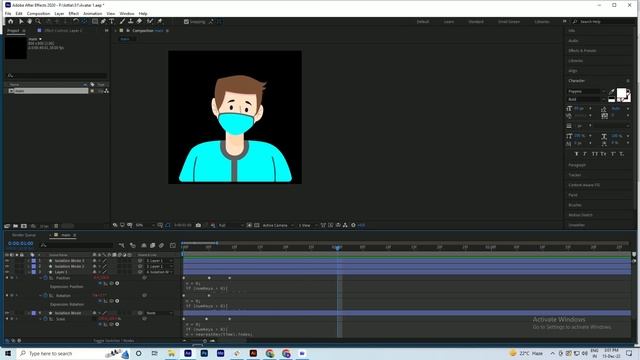Select the Roto Brush tool
The image size is (640, 360).
150,22
